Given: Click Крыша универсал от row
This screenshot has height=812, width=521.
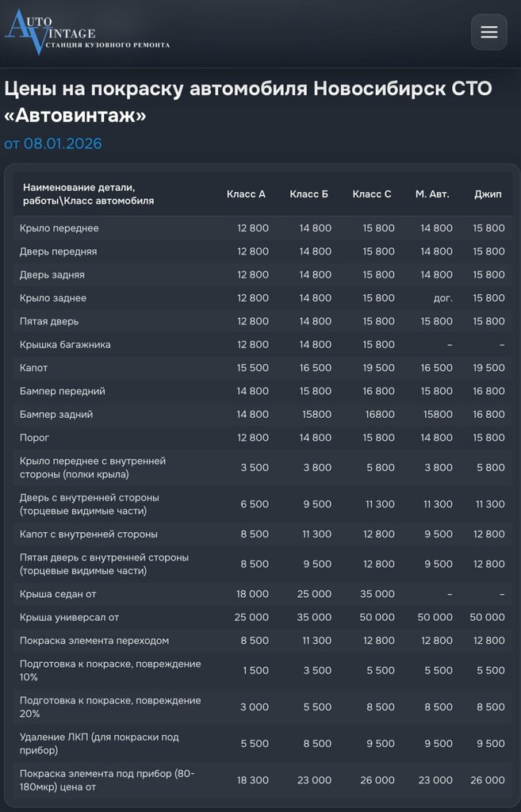Looking at the screenshot, I should tap(262, 617).
